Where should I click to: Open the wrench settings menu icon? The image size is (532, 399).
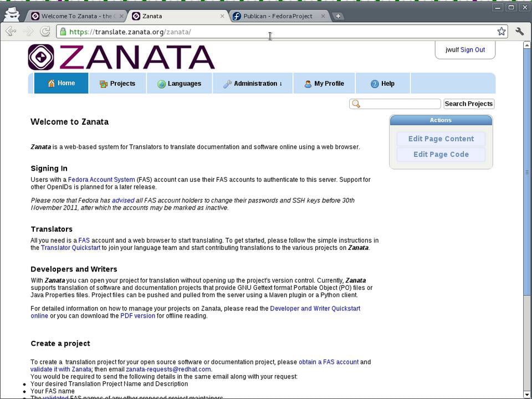519,32
